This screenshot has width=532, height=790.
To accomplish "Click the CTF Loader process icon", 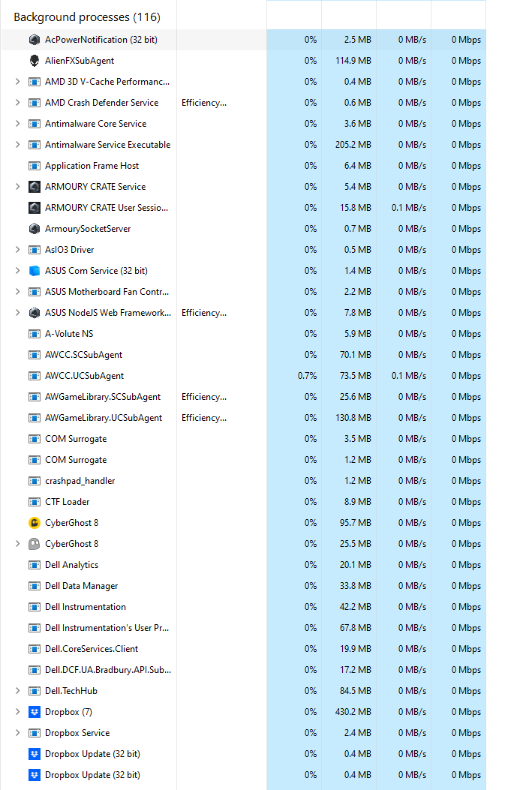I will (x=35, y=502).
